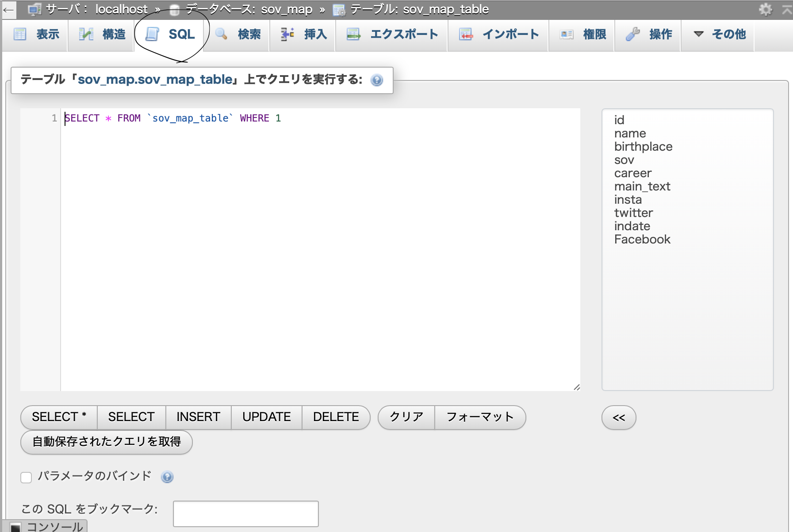
Task: Collapse the column list with << button
Action: (618, 417)
